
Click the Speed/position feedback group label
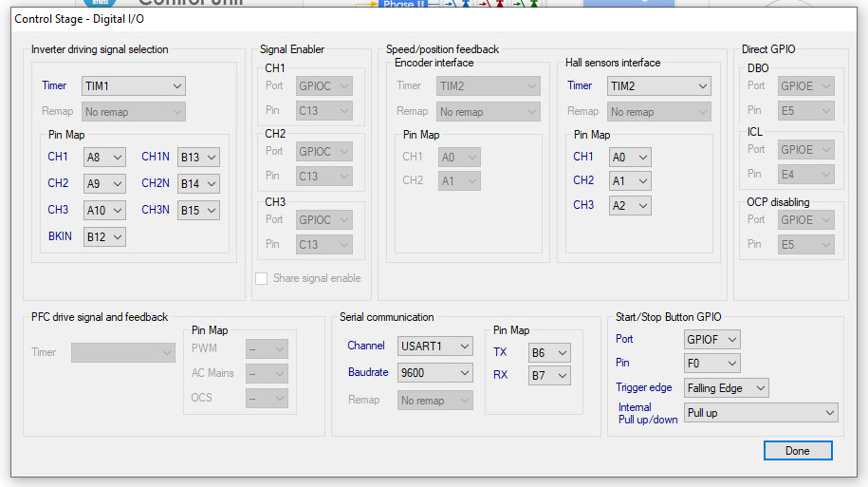click(x=442, y=49)
